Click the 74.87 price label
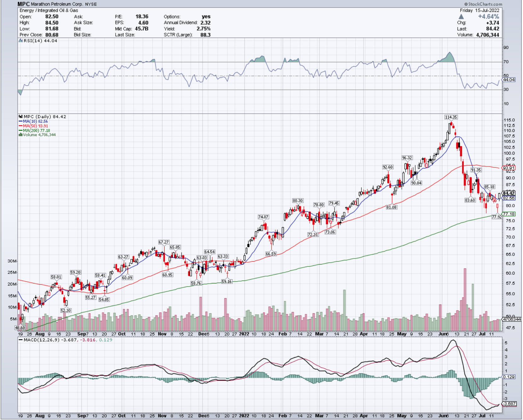The image size is (523, 420). coord(263,217)
